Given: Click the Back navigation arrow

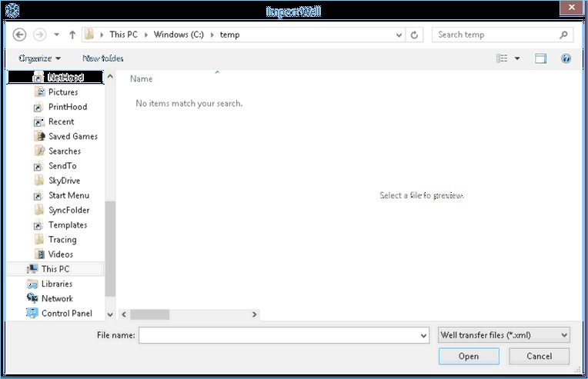Looking at the screenshot, I should (20, 35).
